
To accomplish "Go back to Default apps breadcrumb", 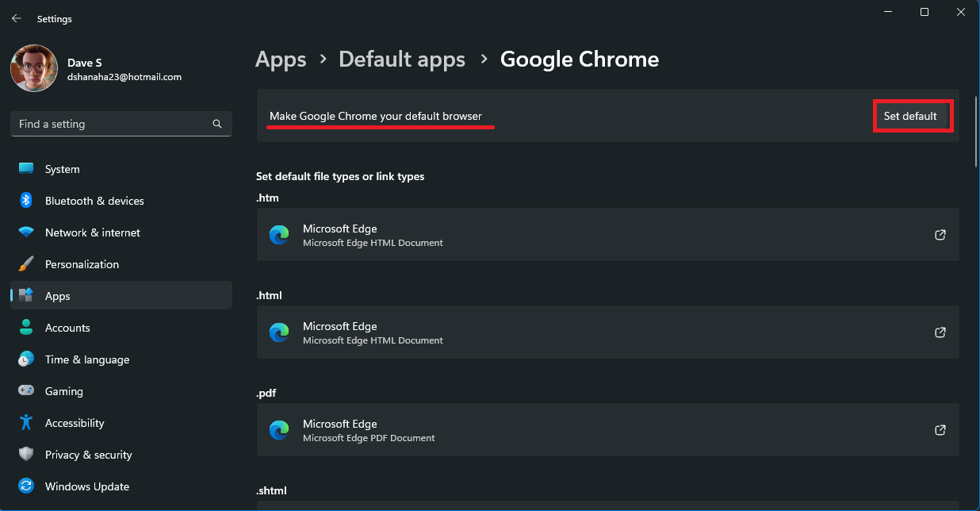I will click(402, 59).
